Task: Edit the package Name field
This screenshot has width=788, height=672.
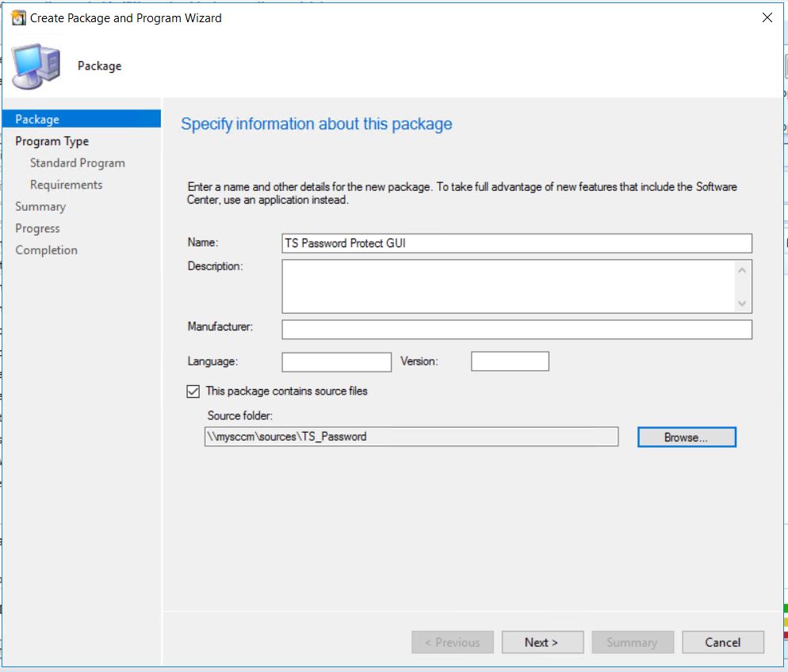Action: point(515,243)
